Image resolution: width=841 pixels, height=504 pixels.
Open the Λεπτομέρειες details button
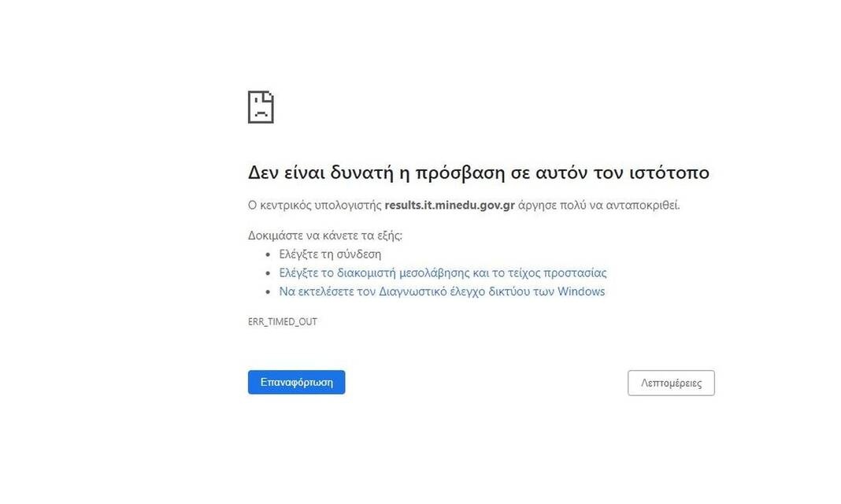click(671, 383)
